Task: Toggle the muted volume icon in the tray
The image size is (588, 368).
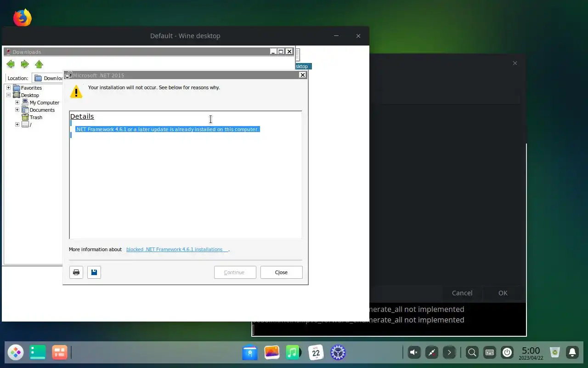Action: click(414, 353)
